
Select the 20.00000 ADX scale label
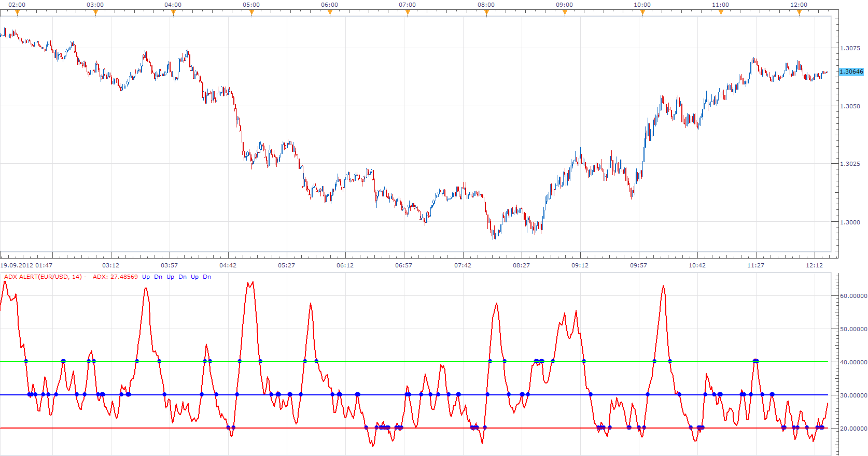tap(853, 429)
